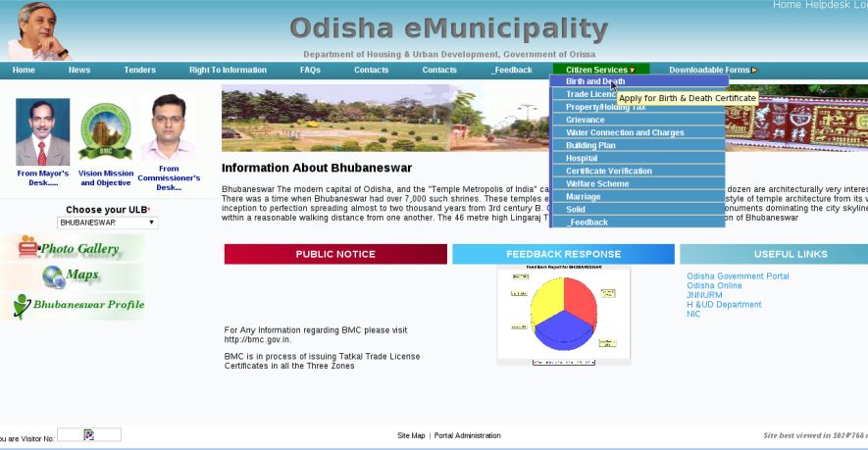Click the visitor counter image icon

click(x=88, y=435)
